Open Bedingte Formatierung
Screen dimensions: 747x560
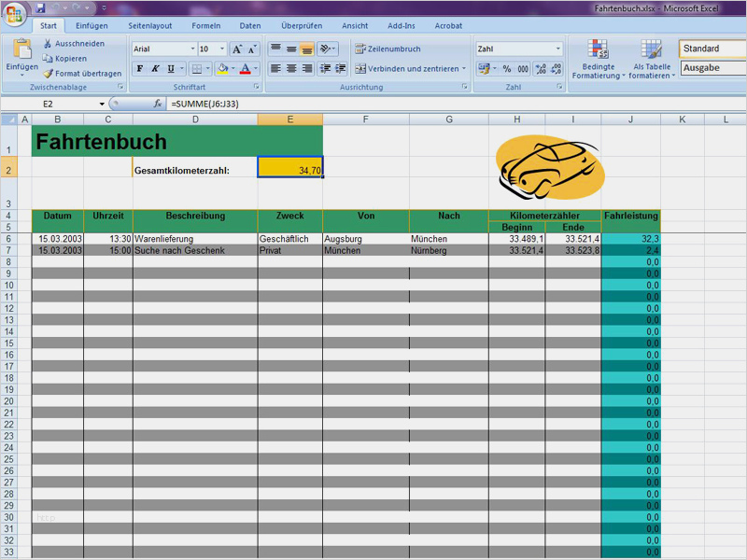tap(598, 60)
